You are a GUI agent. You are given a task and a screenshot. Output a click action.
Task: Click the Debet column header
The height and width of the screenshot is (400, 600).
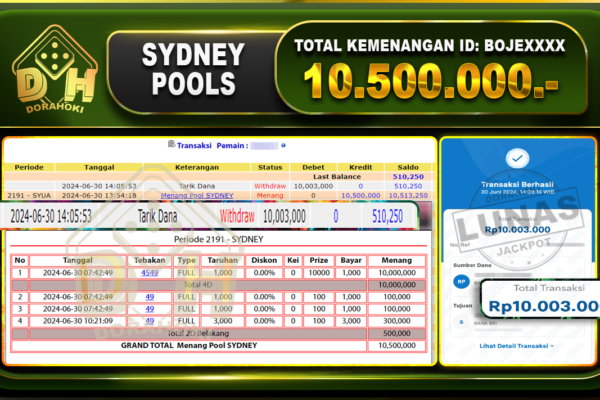(313, 167)
